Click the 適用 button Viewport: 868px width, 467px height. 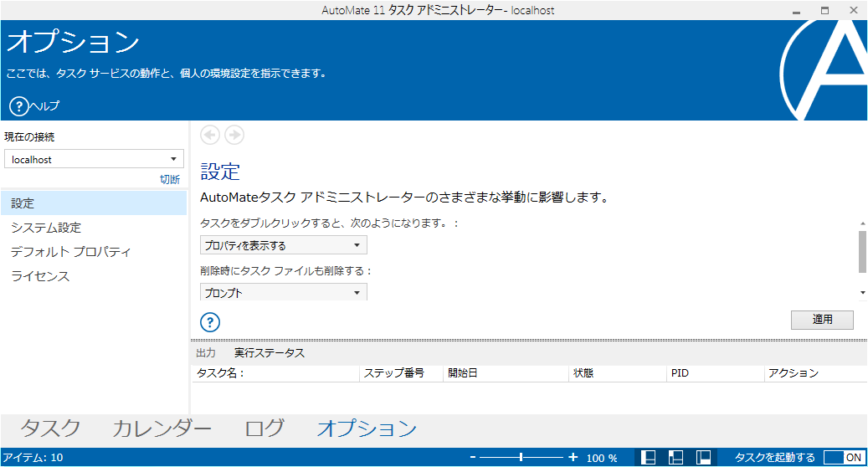(x=822, y=320)
